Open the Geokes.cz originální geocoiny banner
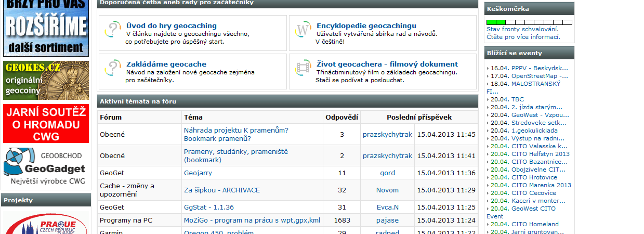 pos(46,81)
